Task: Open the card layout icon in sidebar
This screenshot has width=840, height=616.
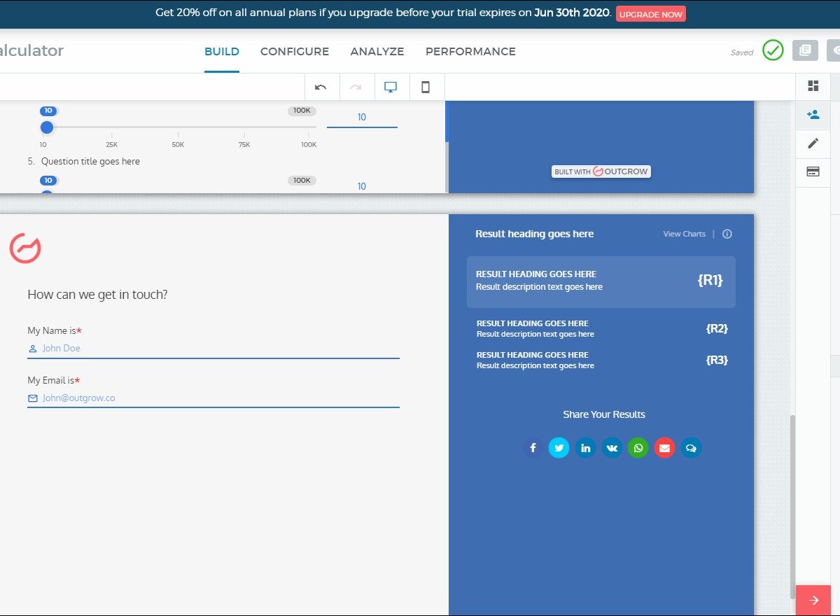Action: click(813, 172)
